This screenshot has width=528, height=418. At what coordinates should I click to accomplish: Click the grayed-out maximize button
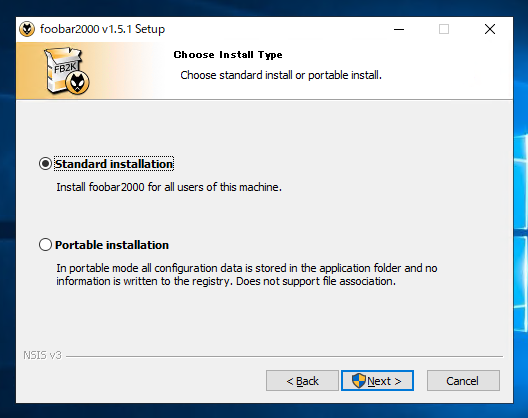pyautogui.click(x=444, y=29)
